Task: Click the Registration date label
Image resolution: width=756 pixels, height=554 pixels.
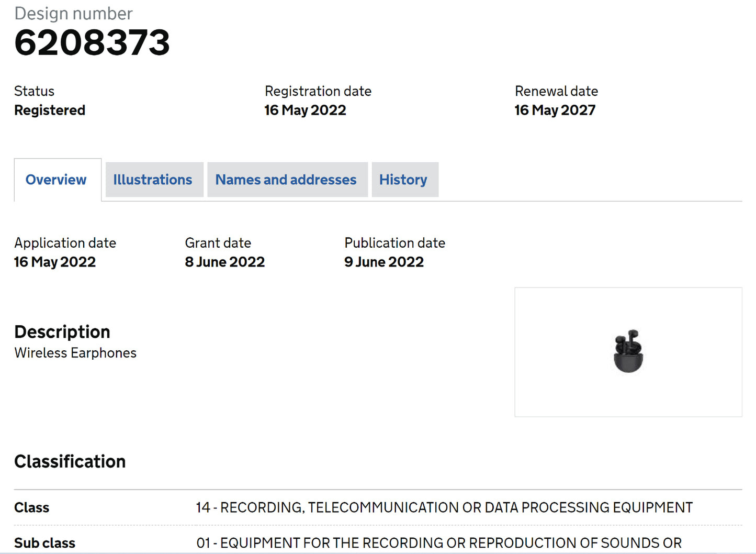Action: 318,91
